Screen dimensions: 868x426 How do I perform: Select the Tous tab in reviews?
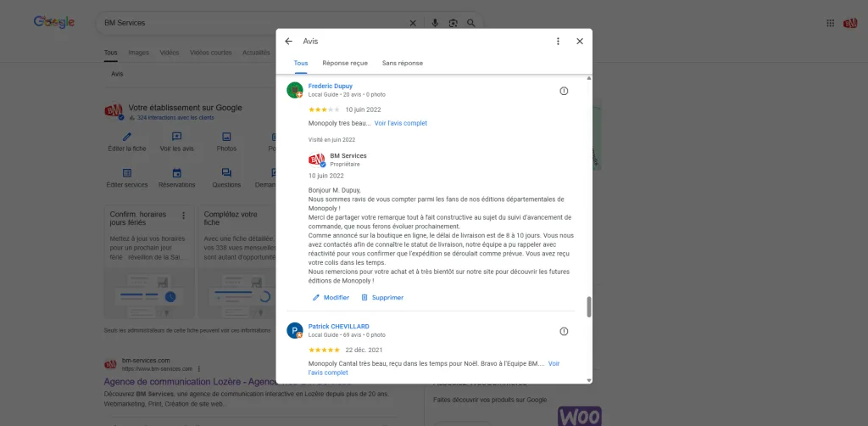(300, 63)
